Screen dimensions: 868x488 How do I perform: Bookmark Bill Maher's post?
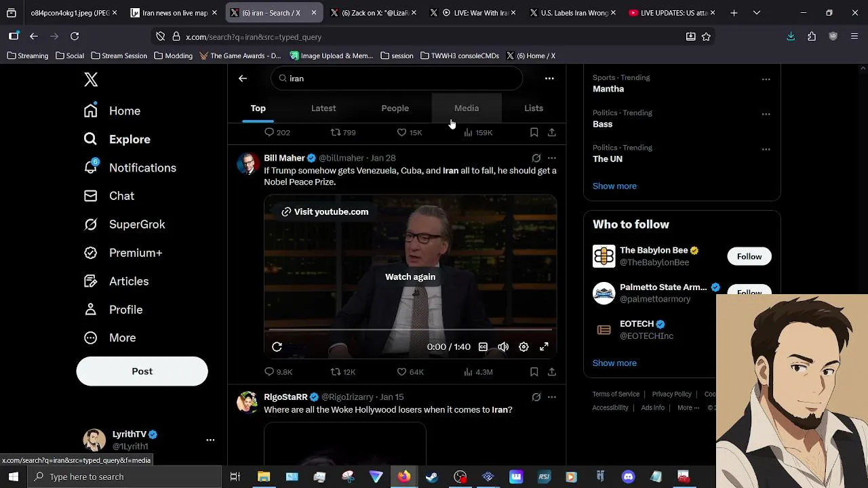pos(534,372)
